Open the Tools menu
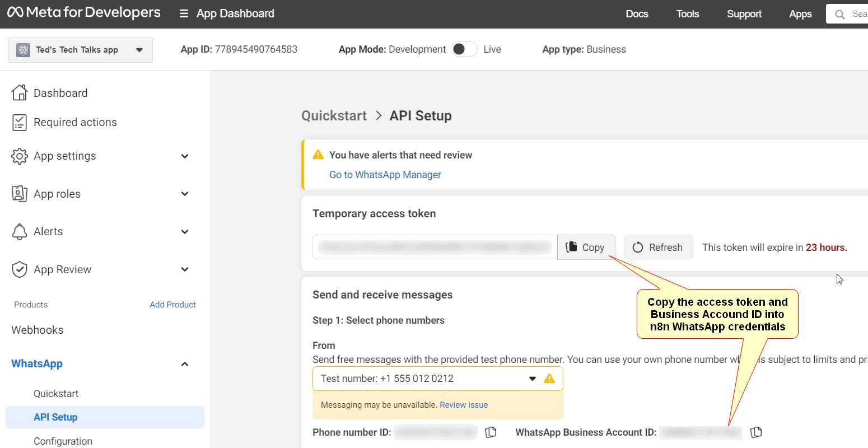The image size is (868, 448). click(x=688, y=14)
